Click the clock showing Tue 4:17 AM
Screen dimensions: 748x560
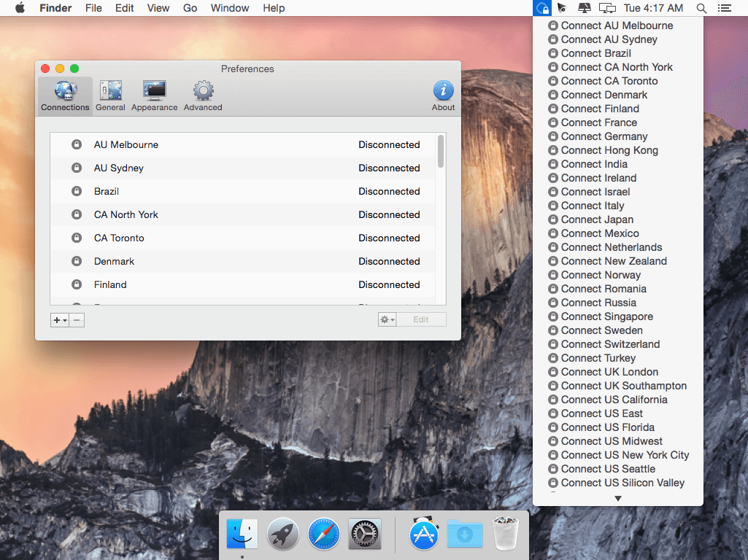[x=653, y=8]
